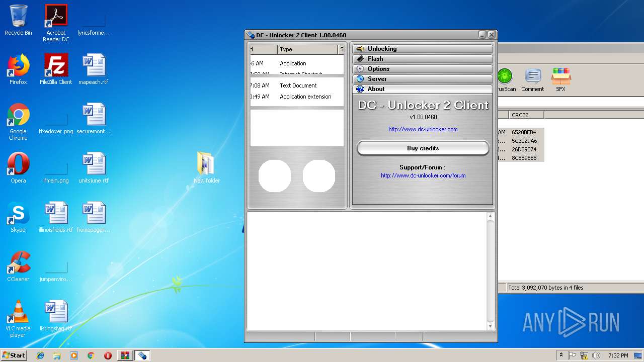644x362 pixels.
Task: Close the DC-Unlocker 2 Client window
Action: [x=492, y=35]
